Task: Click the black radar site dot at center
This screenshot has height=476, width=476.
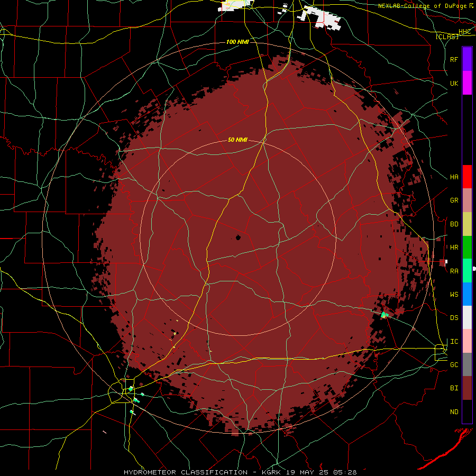Action: (x=238, y=237)
